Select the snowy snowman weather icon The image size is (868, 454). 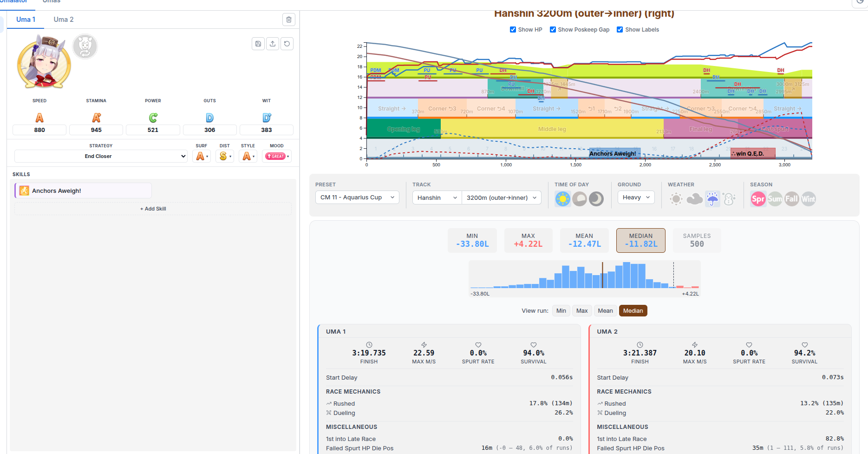[729, 199]
